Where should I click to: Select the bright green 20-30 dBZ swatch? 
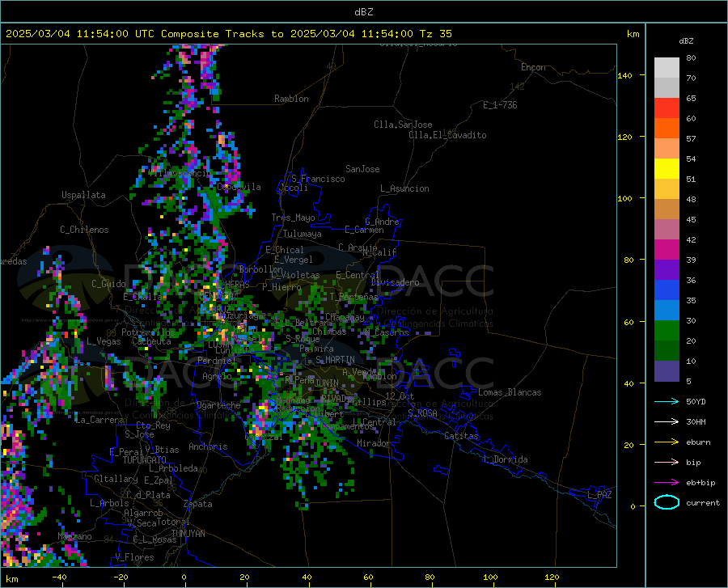667,331
